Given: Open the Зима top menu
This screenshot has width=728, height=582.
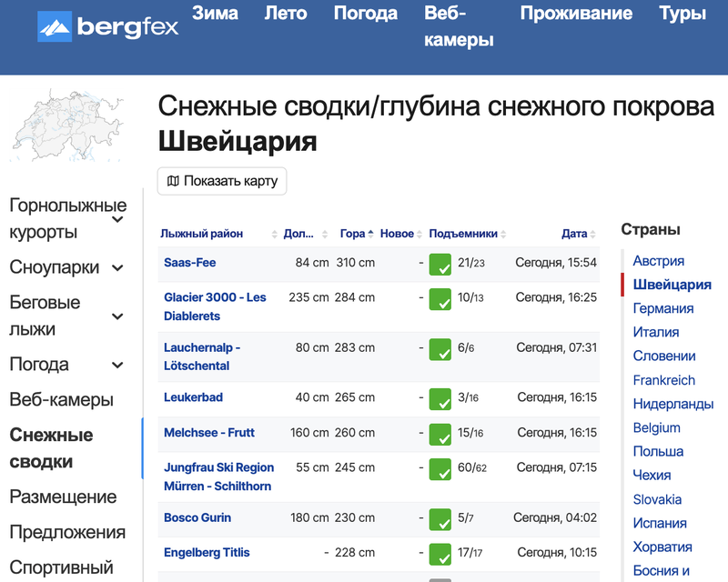Looking at the screenshot, I should point(215,14).
